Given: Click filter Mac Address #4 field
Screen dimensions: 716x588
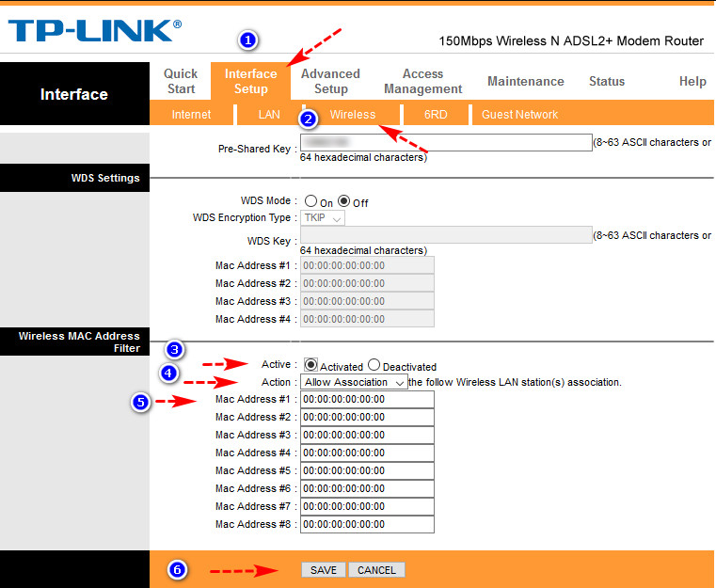Looking at the screenshot, I should (x=367, y=453).
